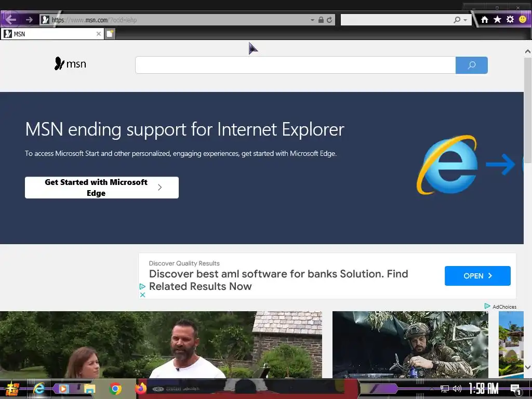The width and height of the screenshot is (532, 399).
Task: Click the AdChoices link
Action: pyautogui.click(x=501, y=307)
